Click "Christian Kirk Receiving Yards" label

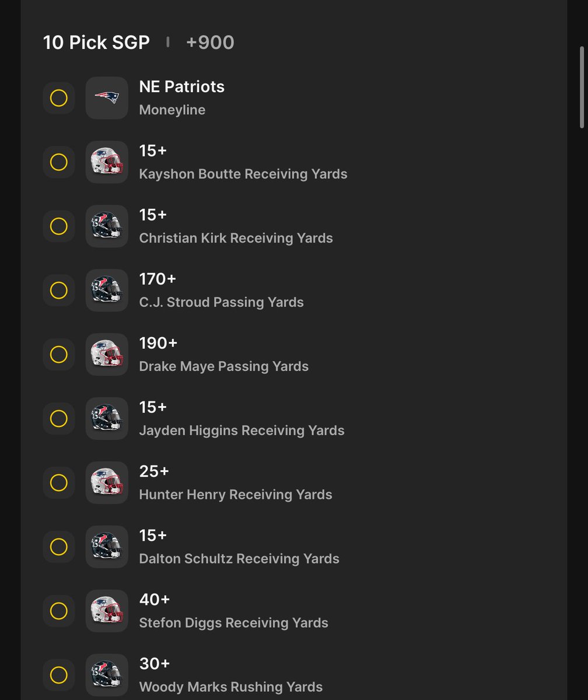click(236, 238)
